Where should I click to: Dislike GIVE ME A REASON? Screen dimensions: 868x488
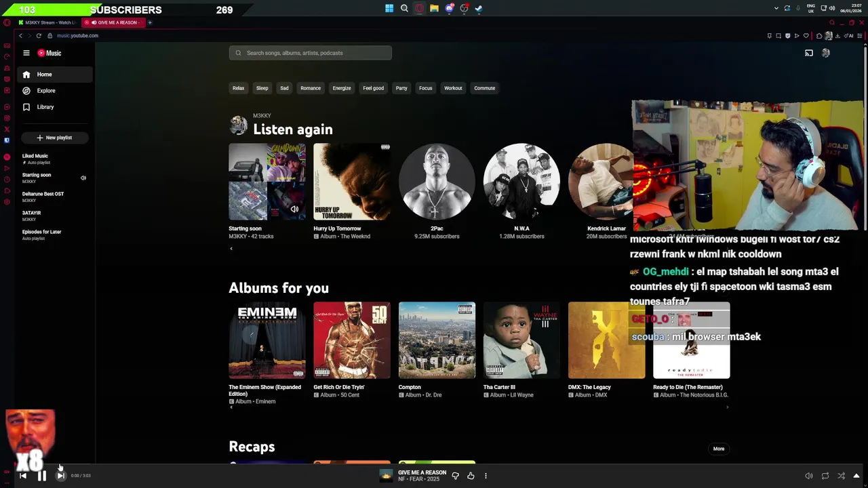[455, 476]
